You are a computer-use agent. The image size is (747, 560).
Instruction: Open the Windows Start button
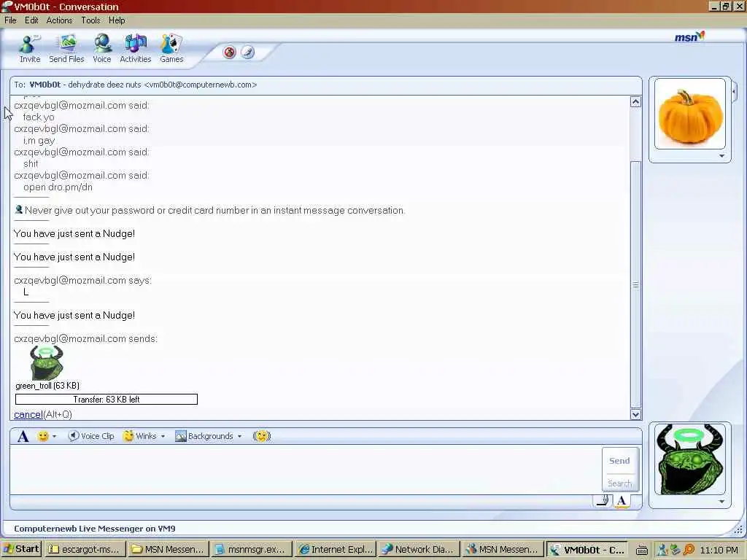[21, 548]
